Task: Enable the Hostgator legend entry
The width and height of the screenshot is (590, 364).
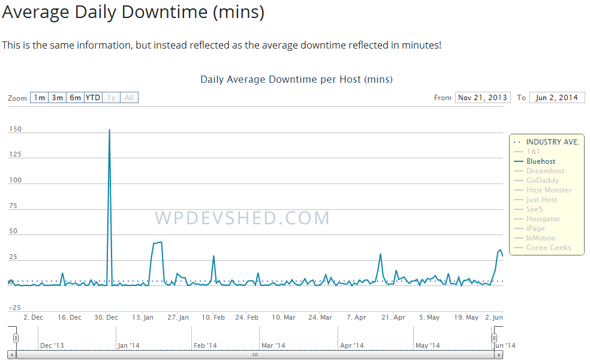Action: coord(543,219)
